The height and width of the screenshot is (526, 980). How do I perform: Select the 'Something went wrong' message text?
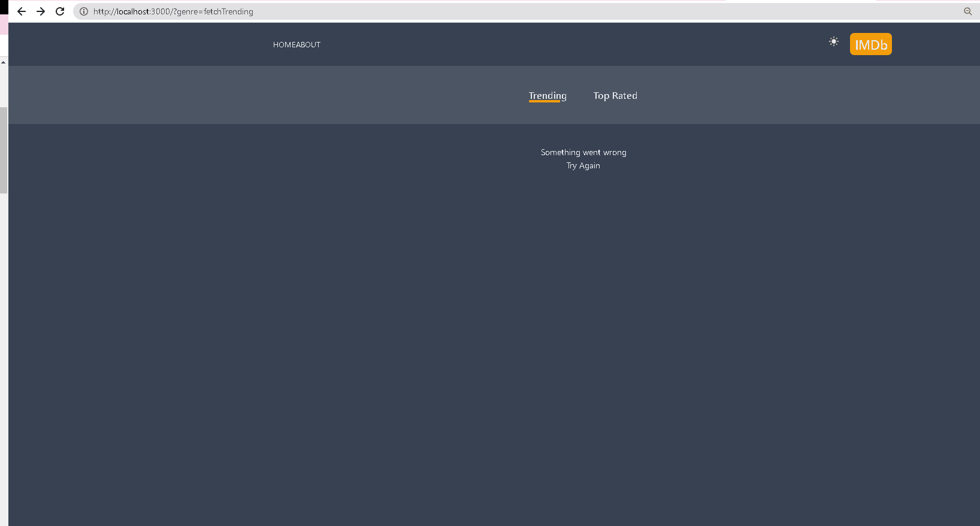(583, 153)
